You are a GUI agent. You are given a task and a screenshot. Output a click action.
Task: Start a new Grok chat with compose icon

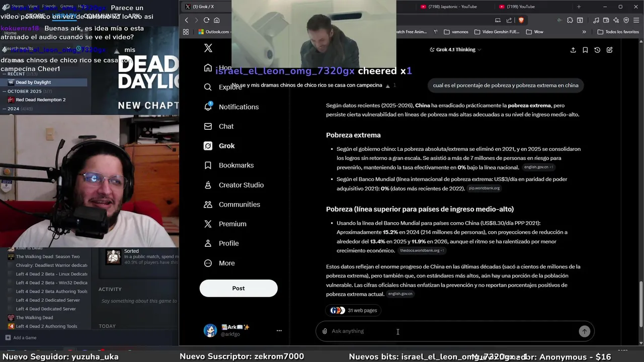(x=609, y=50)
